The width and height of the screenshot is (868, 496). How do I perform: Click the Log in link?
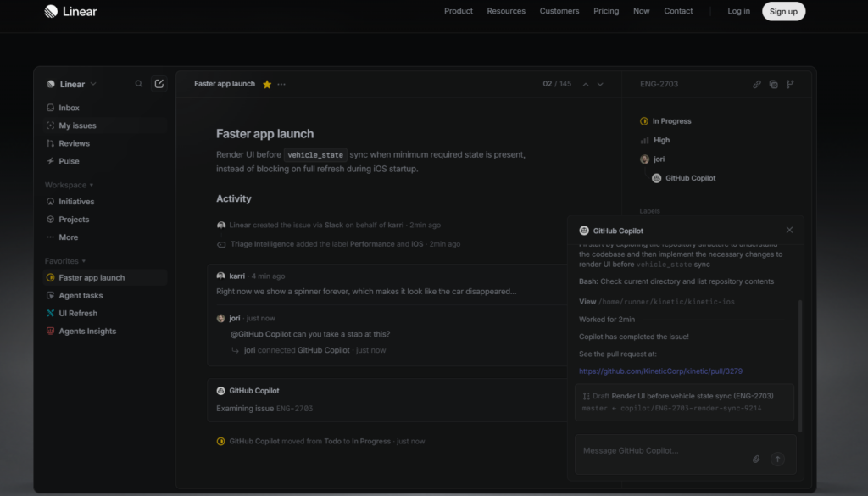(738, 11)
